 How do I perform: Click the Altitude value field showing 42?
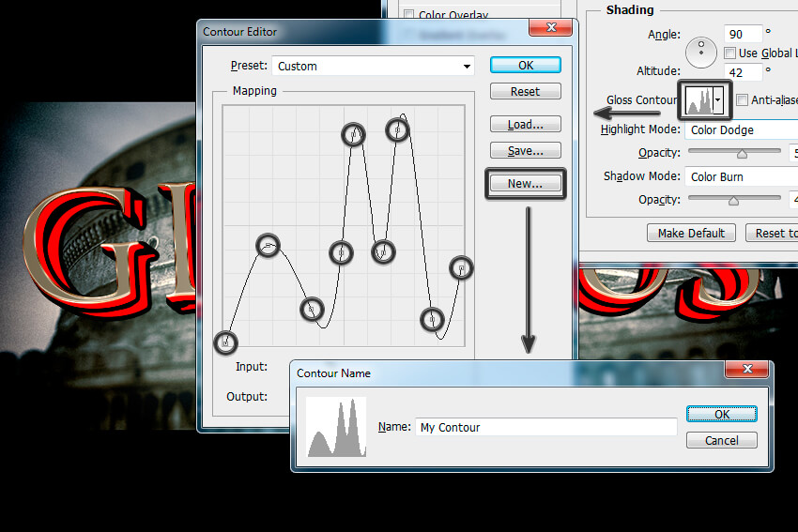[x=743, y=72]
